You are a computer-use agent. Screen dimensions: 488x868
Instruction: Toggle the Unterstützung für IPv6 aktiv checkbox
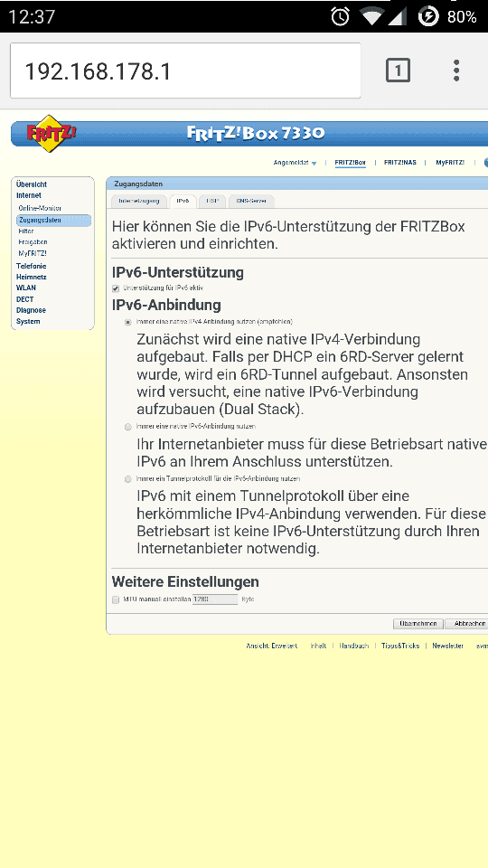click(x=116, y=288)
